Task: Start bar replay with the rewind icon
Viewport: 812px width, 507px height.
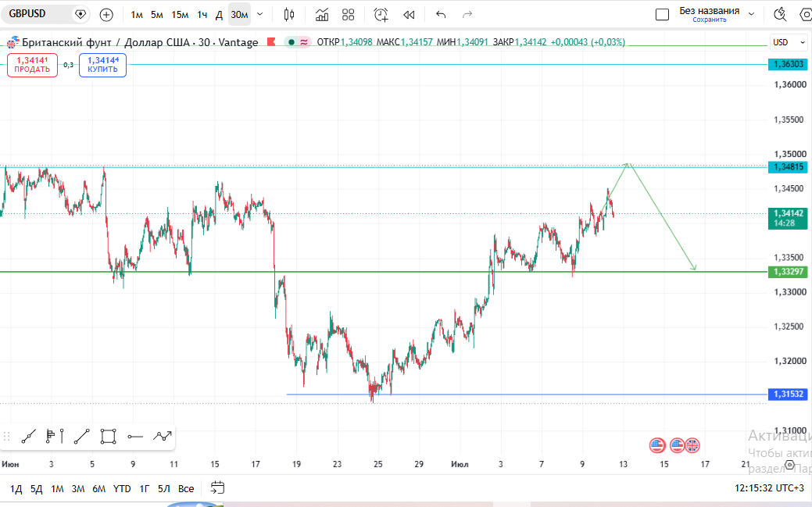Action: tap(409, 15)
